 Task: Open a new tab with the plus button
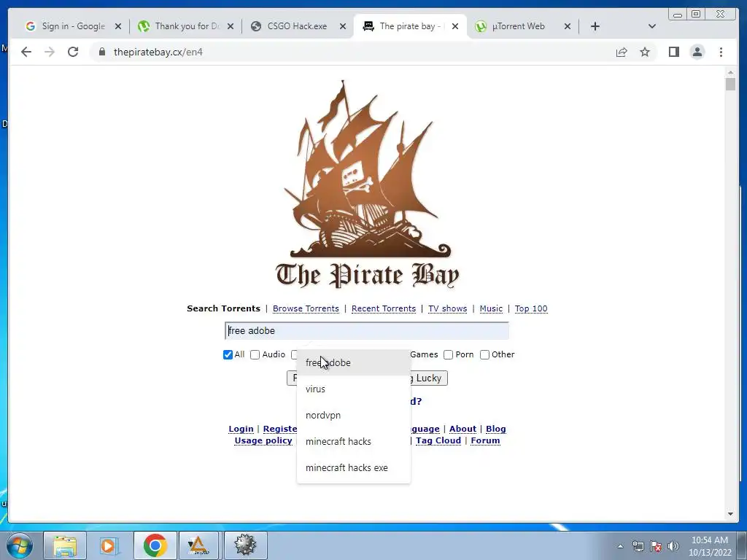coord(595,26)
